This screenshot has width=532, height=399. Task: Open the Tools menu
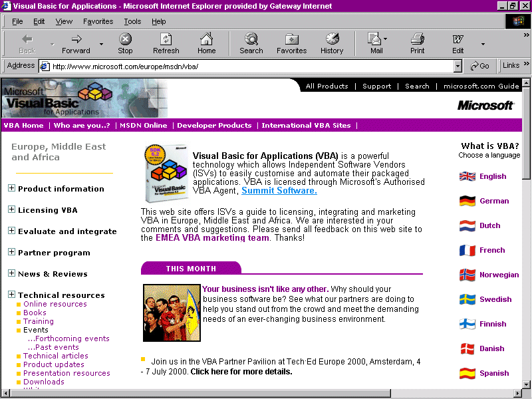coord(132,21)
